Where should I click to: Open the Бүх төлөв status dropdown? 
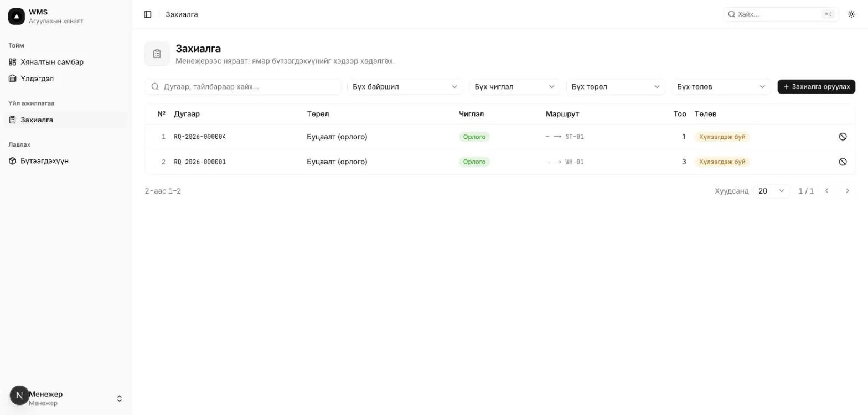pos(721,87)
